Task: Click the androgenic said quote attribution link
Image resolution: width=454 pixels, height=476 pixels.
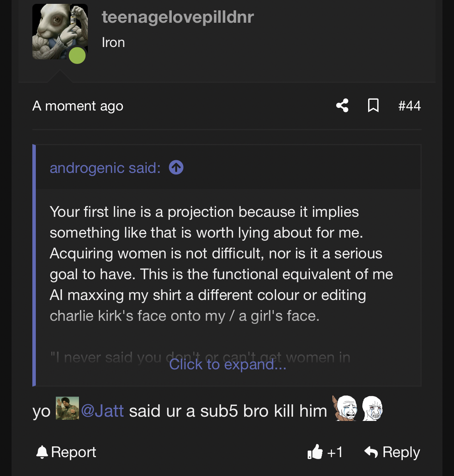Action: coord(105,168)
